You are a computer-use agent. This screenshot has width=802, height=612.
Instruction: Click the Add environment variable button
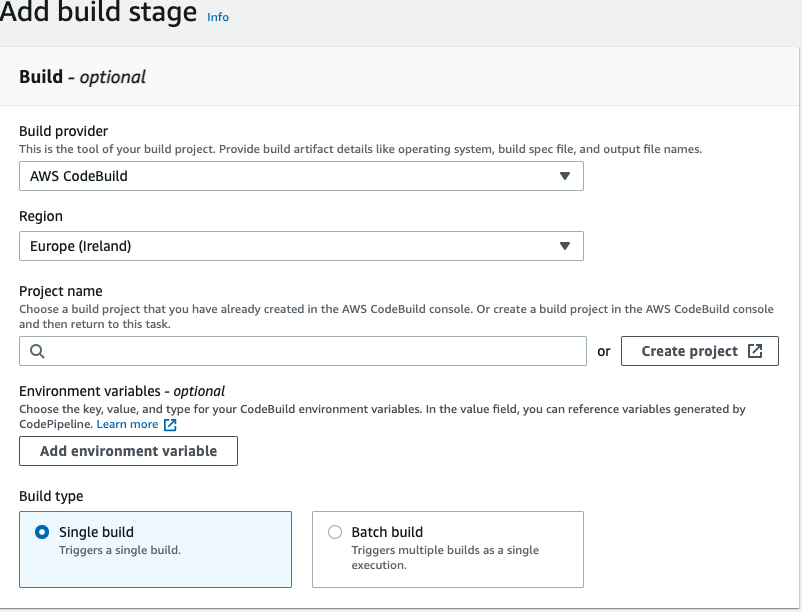128,451
